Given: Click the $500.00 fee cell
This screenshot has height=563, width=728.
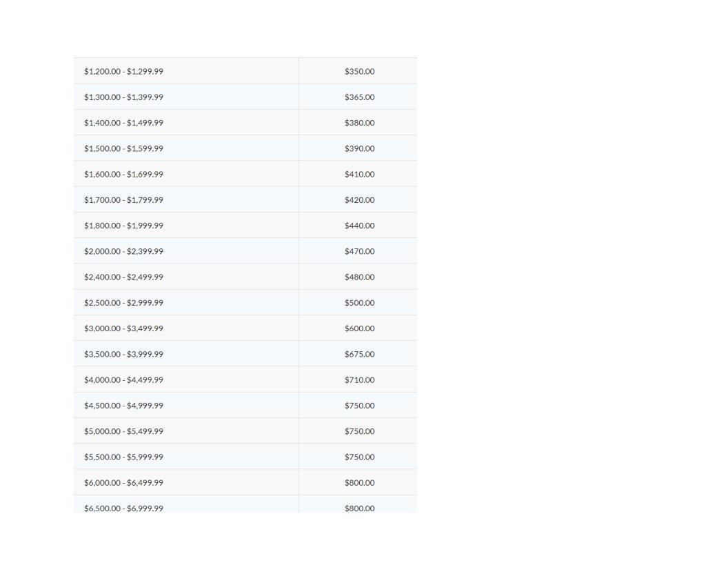Looking at the screenshot, I should tap(359, 302).
